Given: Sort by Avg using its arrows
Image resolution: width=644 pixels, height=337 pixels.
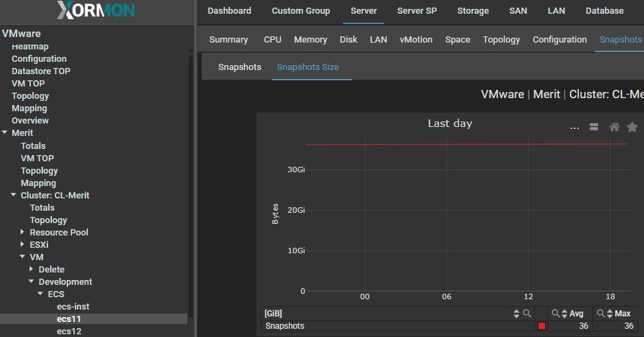Looking at the screenshot, I should 564,314.
